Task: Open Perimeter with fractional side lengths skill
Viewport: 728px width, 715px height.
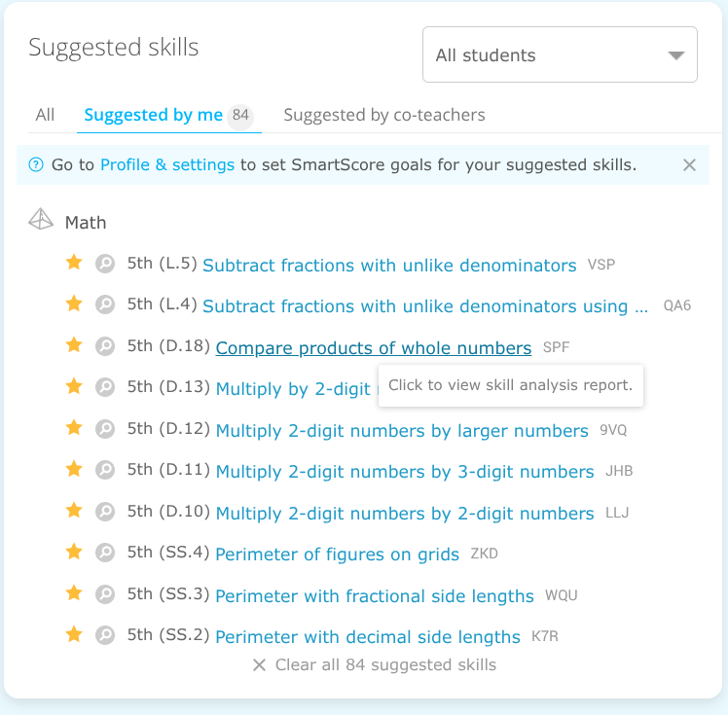Action: [375, 595]
